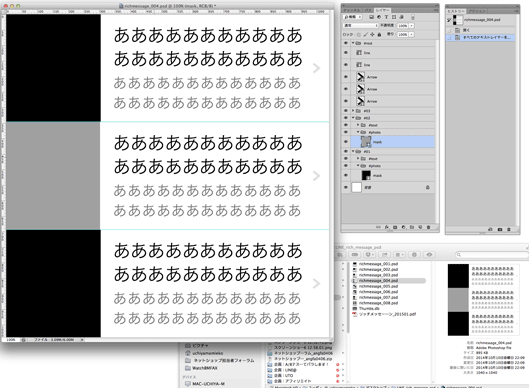Enable the smart object filter icon
529x388 pixels.
[401, 17]
